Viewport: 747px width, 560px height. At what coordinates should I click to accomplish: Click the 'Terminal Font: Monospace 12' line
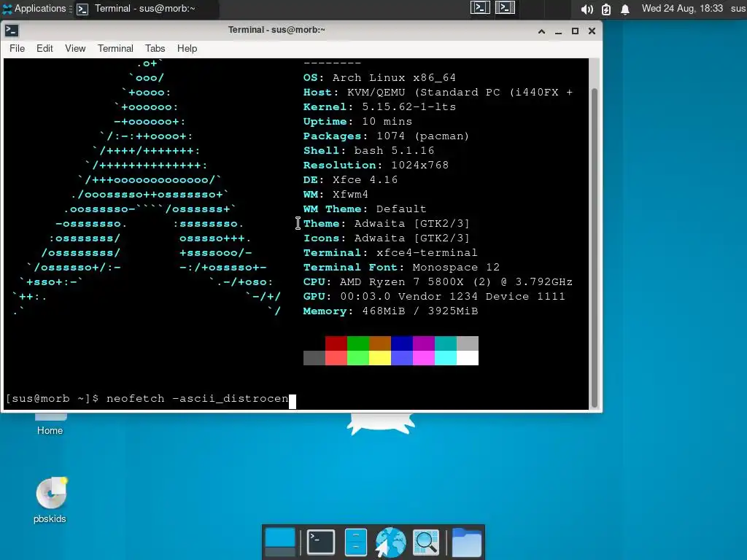401,268
